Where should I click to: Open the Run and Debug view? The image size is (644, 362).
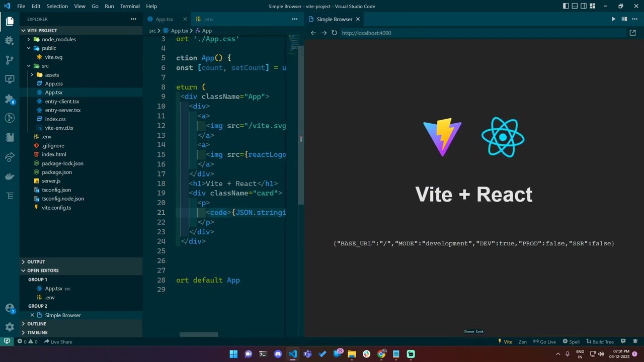pos(10,40)
